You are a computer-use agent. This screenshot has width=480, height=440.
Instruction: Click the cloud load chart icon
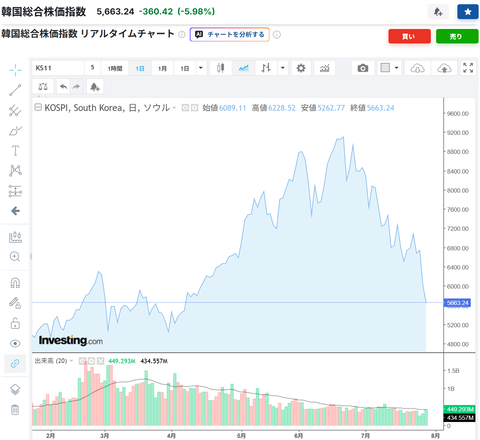[x=417, y=68]
